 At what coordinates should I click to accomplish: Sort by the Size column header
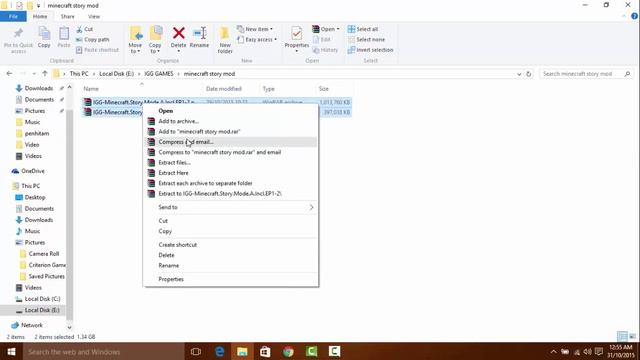click(x=324, y=89)
